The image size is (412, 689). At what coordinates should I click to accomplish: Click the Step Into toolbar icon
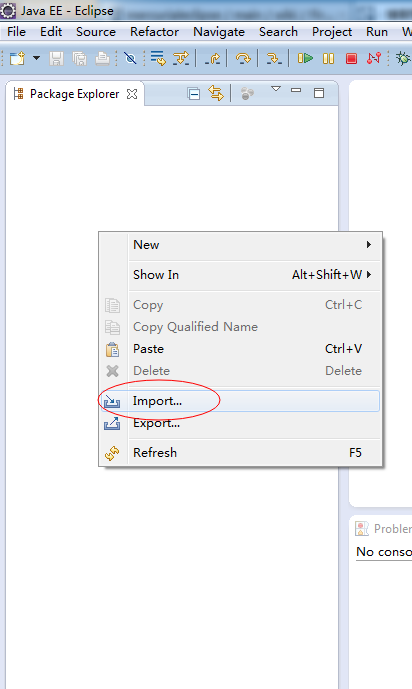pyautogui.click(x=274, y=58)
